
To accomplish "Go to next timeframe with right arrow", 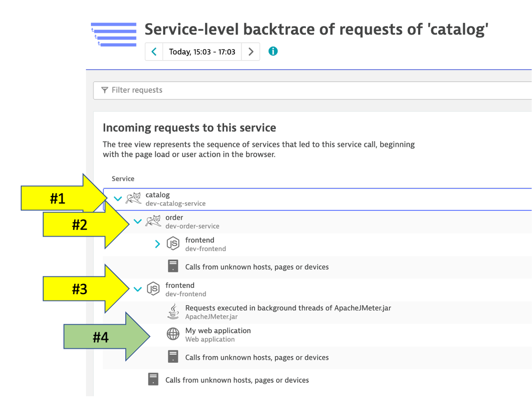I will (x=251, y=52).
